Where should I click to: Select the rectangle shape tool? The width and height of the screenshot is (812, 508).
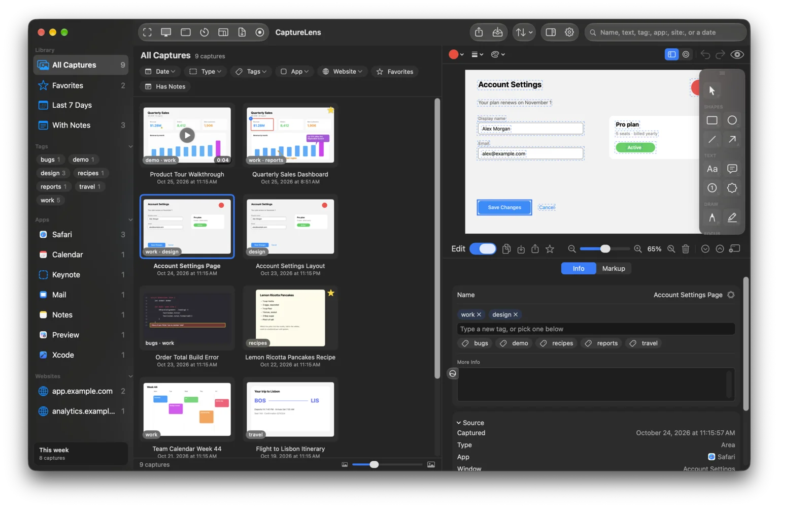(x=712, y=120)
